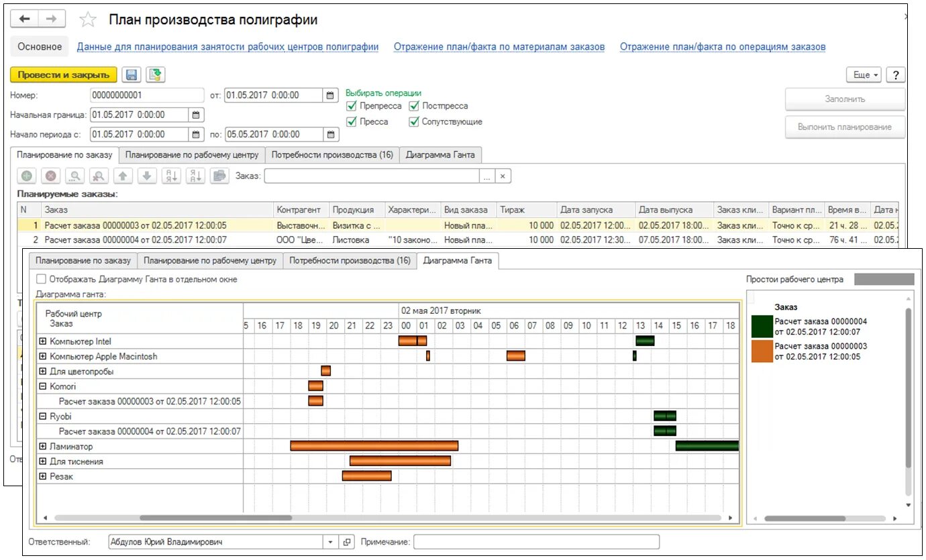The height and width of the screenshot is (560, 926).
Task: Click the find magnifier icon in orders toolbar
Action: tap(74, 176)
